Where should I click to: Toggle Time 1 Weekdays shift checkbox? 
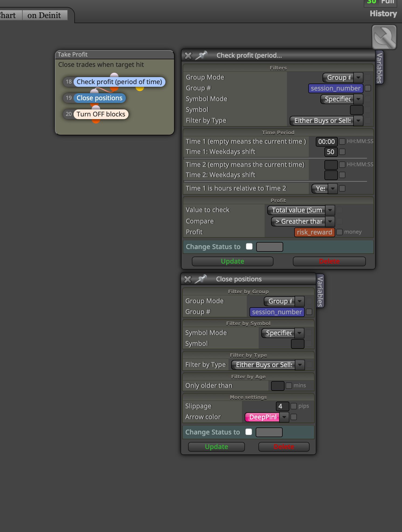(x=342, y=152)
